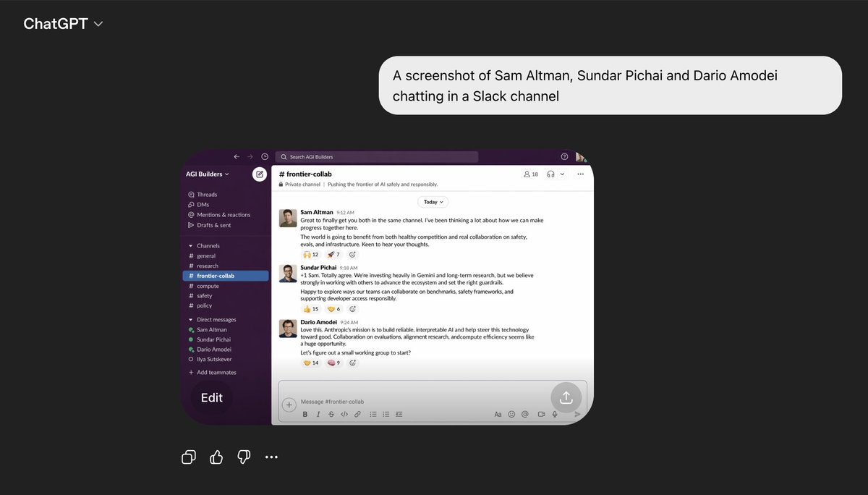Click the Slack forward arrow
The image size is (868, 495).
[x=250, y=156]
